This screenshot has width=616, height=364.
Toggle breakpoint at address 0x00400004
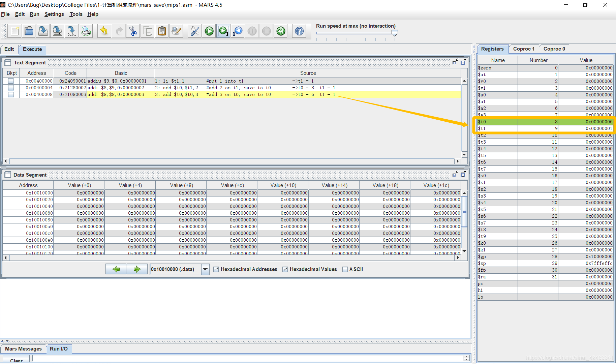tap(11, 88)
